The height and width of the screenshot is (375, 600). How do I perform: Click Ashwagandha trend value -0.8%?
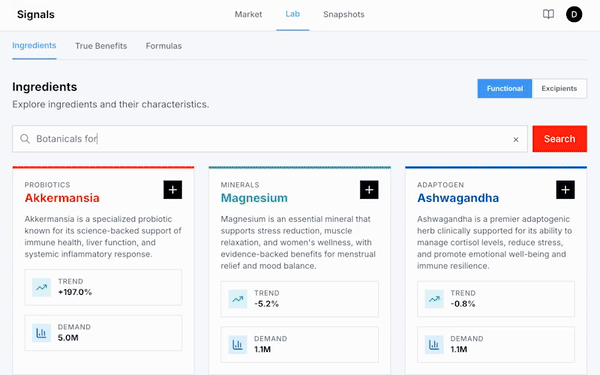[x=463, y=304]
